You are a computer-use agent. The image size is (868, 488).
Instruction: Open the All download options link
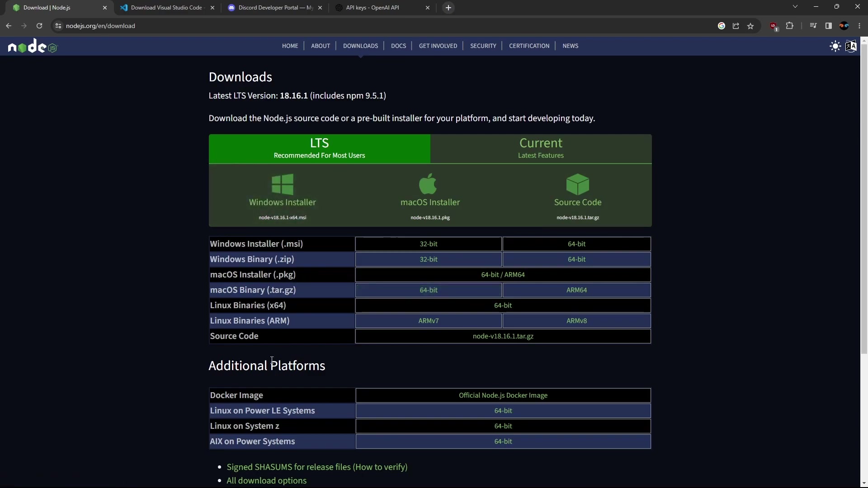pos(266,480)
